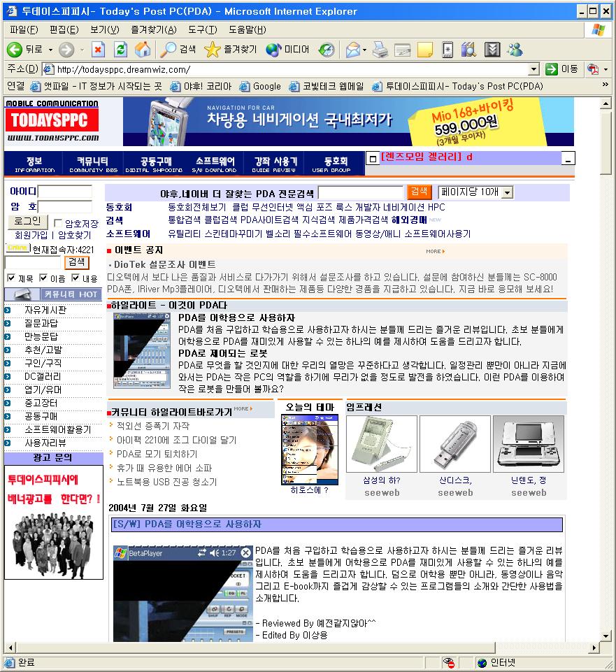Click the Back arrow button
616x672 pixels.
tap(24, 49)
